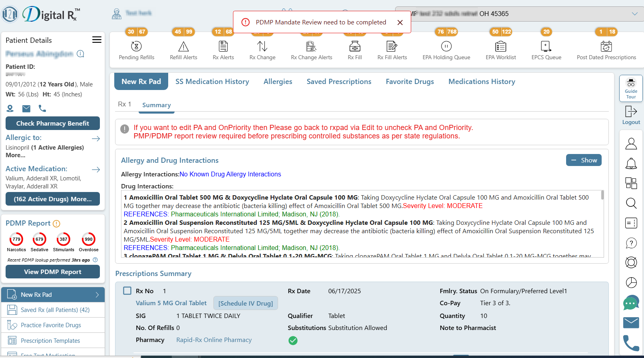
Task: Expand allergies via More... text
Action: click(15, 155)
